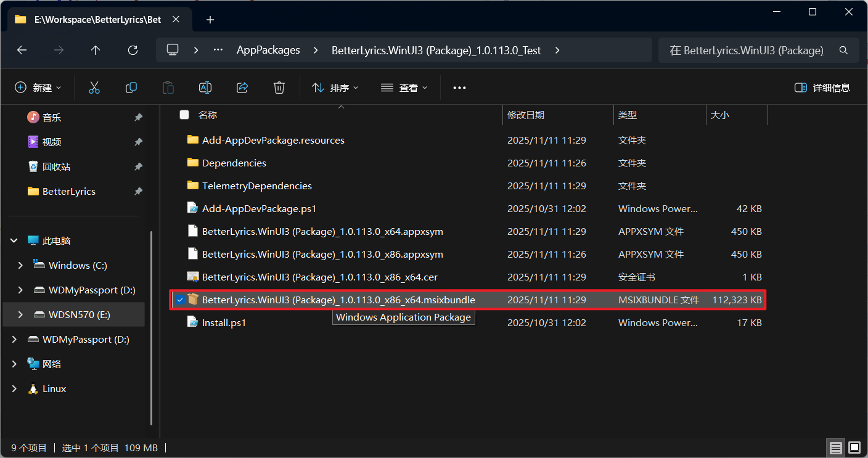Open first WDMyPassport (D:) under This PC

pyautogui.click(x=92, y=290)
